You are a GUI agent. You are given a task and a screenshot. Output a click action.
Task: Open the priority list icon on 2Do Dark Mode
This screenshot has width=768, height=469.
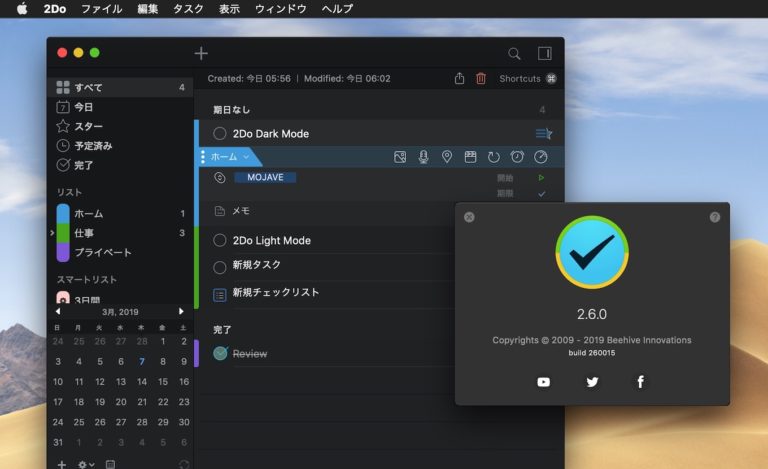[544, 133]
